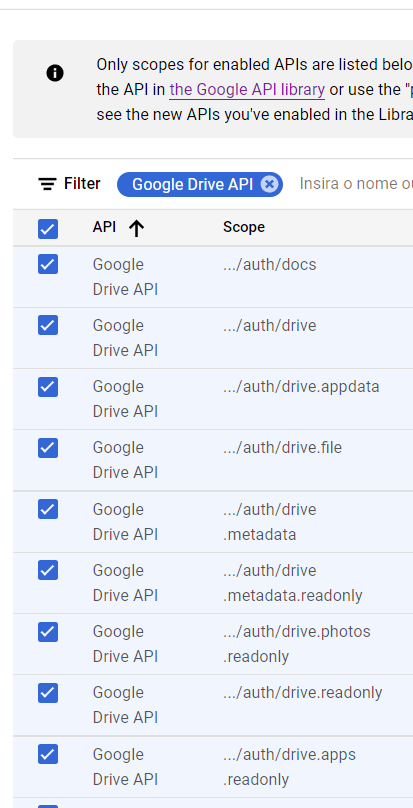Viewport: 413px width, 808px height.
Task: Click Google Drive API cell in drive.readonly row
Action: [x=125, y=705]
